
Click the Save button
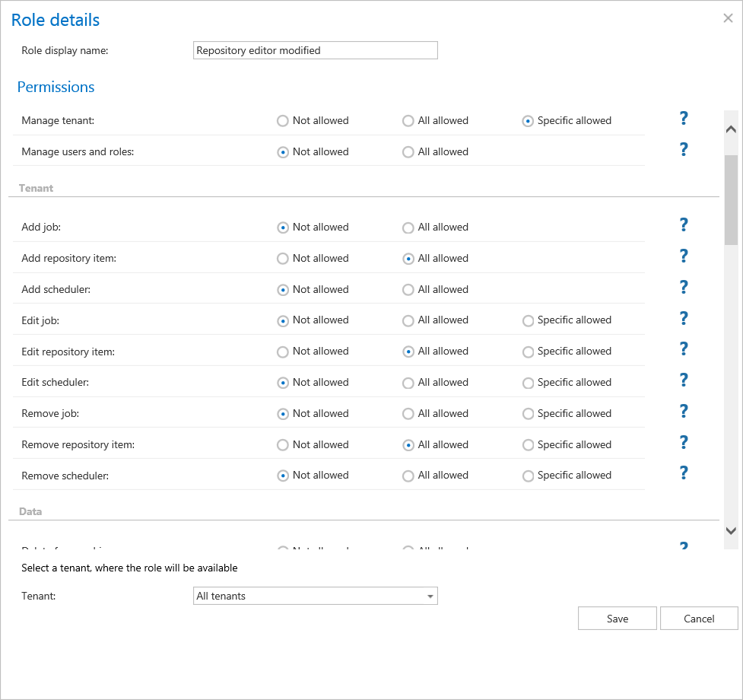pos(617,619)
